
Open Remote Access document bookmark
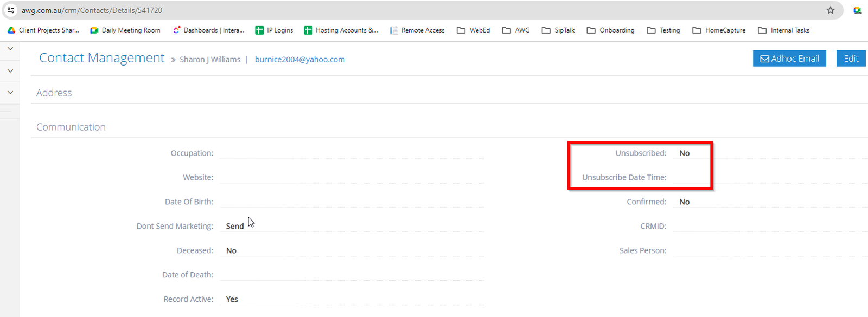(417, 30)
